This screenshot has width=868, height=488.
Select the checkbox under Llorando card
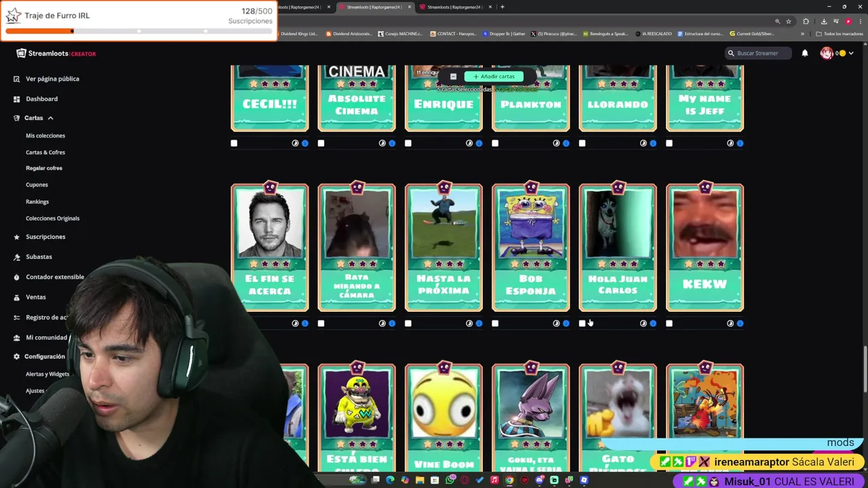click(x=582, y=143)
